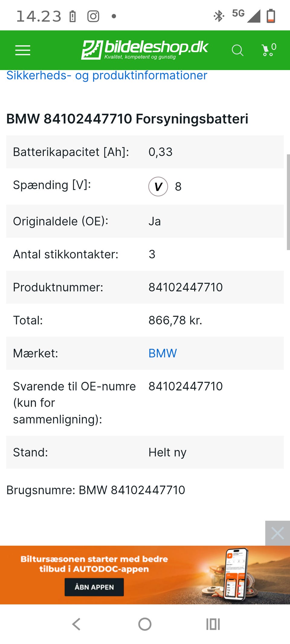Open Android recent apps button
This screenshot has width=290, height=644.
(213, 624)
